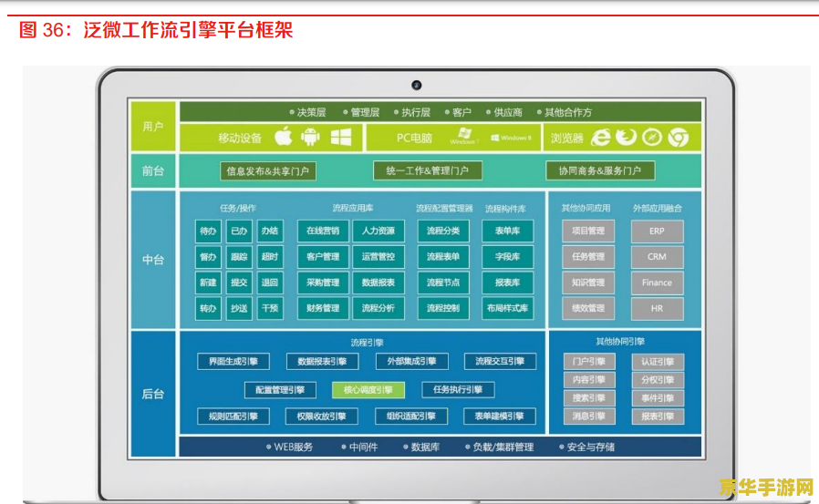This screenshot has width=819, height=504.
Task: Click the Apple logo icon
Action: pyautogui.click(x=284, y=137)
